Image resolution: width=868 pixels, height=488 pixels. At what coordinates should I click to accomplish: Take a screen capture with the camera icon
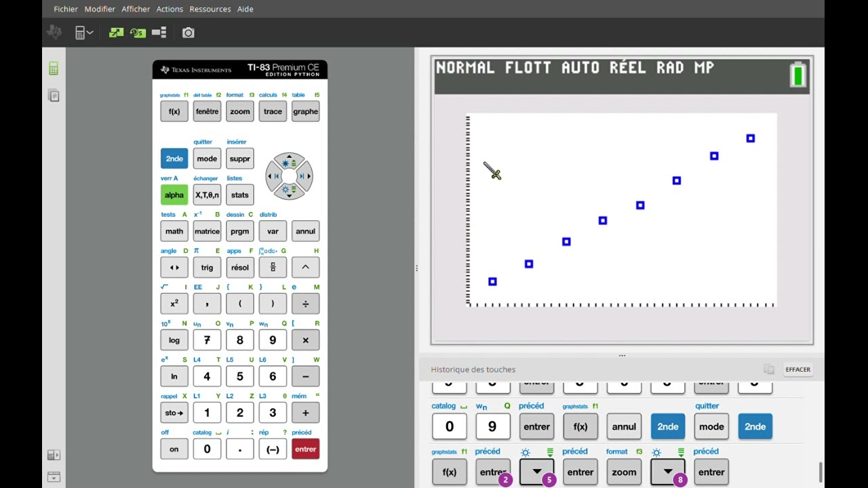[189, 33]
